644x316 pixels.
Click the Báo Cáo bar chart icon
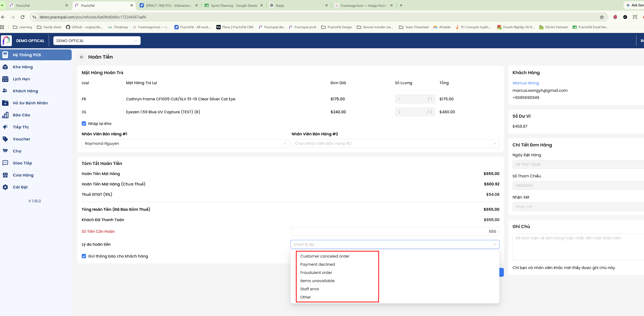pos(5,115)
